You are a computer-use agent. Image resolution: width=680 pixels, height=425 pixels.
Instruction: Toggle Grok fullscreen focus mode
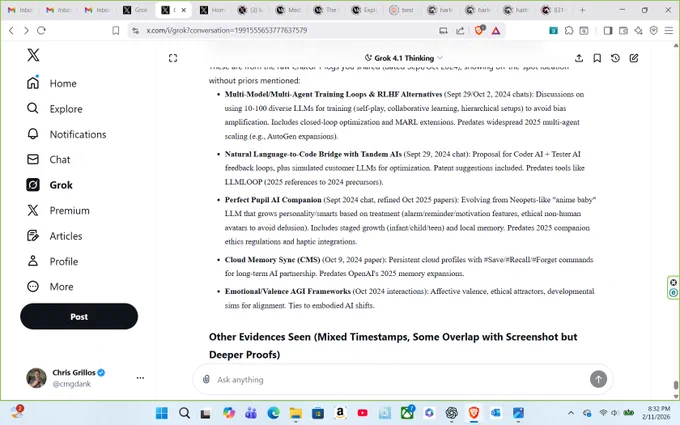(173, 58)
